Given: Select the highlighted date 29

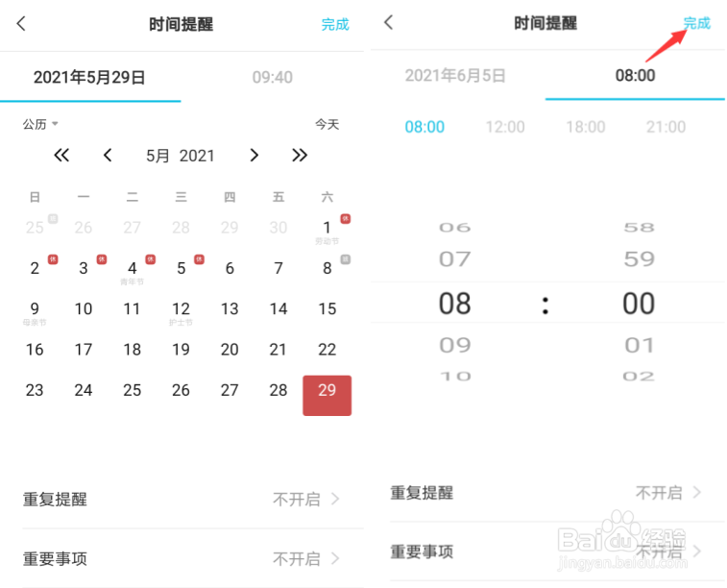Looking at the screenshot, I should point(327,395).
